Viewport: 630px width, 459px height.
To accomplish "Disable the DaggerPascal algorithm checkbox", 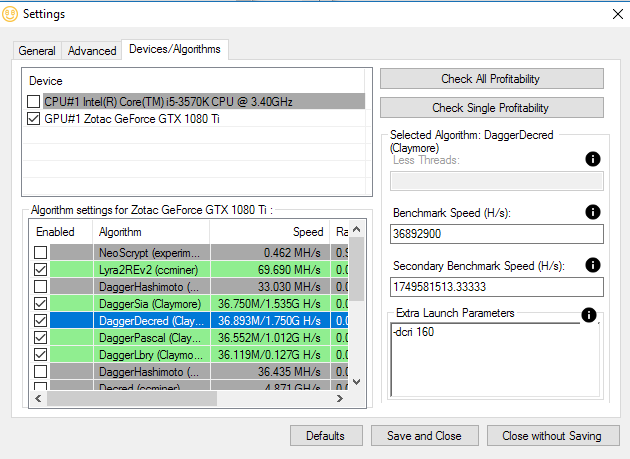I will 40,338.
